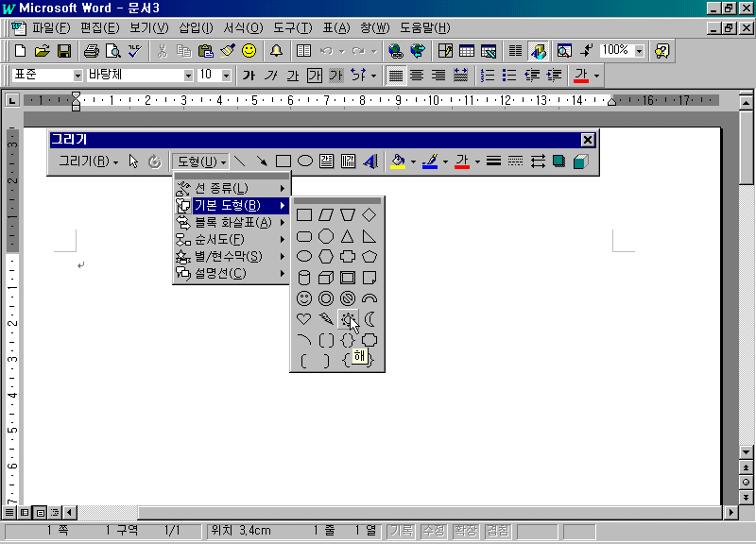The image size is (756, 544).
Task: Open the font dropdown showing 바탕체
Action: 188,76
